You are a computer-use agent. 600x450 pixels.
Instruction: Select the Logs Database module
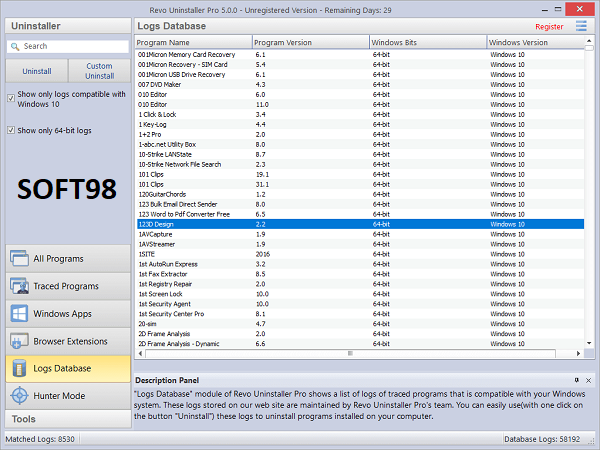pyautogui.click(x=66, y=368)
